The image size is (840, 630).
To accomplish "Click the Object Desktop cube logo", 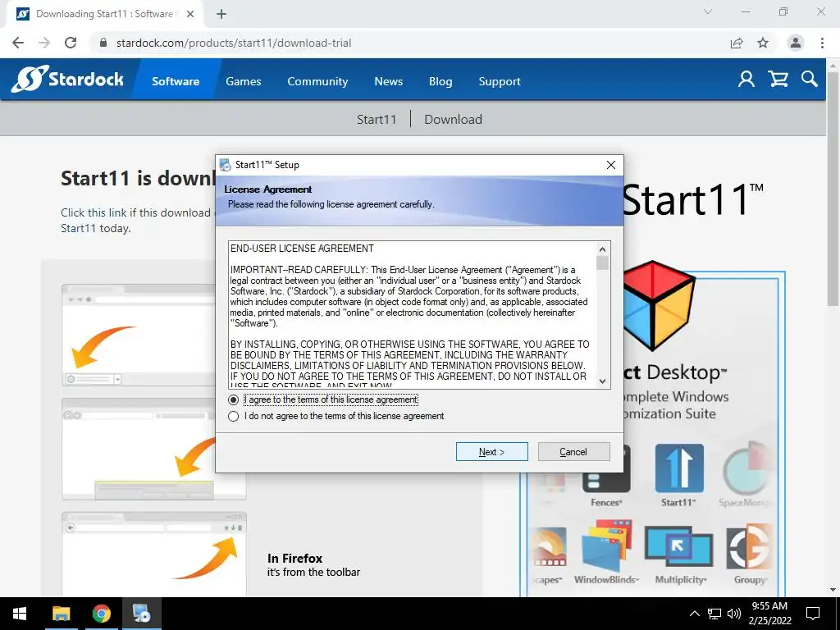I will point(659,305).
